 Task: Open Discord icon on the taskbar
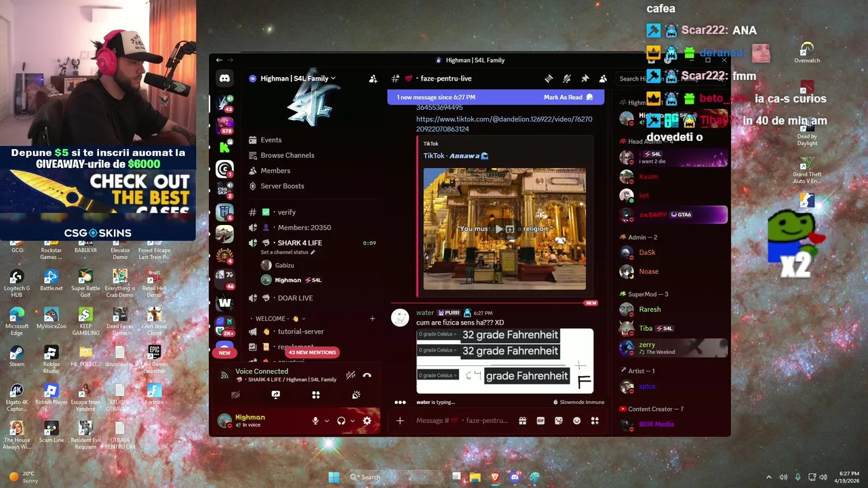click(x=515, y=477)
